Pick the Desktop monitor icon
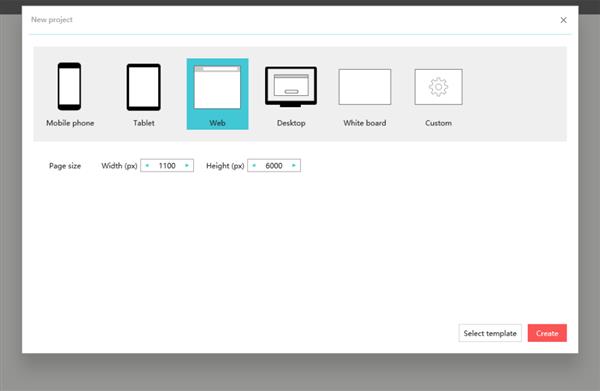 (291, 87)
